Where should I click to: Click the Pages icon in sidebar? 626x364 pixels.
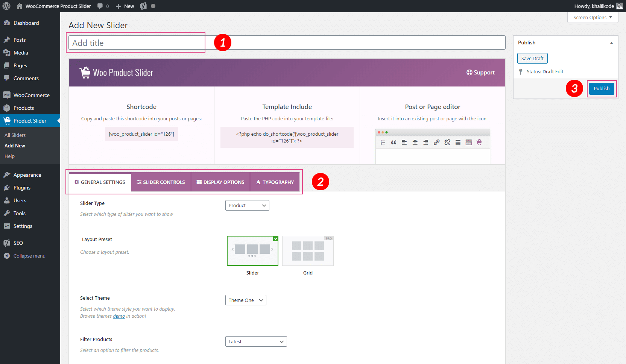click(7, 65)
